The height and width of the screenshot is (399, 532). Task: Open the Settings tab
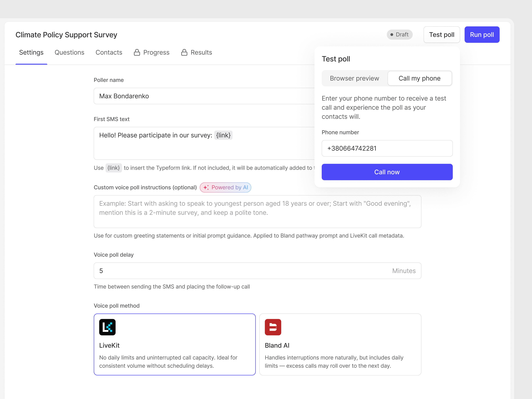(x=31, y=52)
